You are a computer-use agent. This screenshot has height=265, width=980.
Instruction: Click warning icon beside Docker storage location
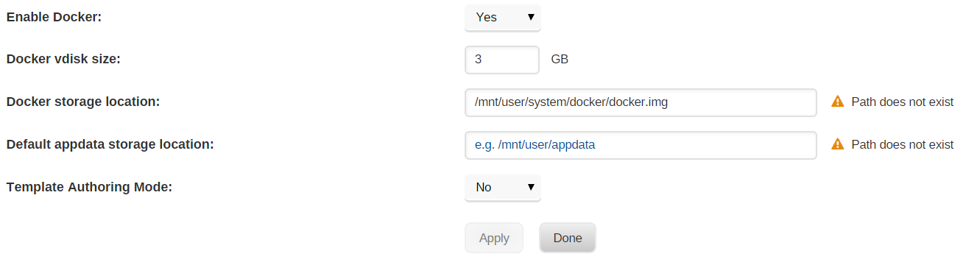(x=837, y=102)
